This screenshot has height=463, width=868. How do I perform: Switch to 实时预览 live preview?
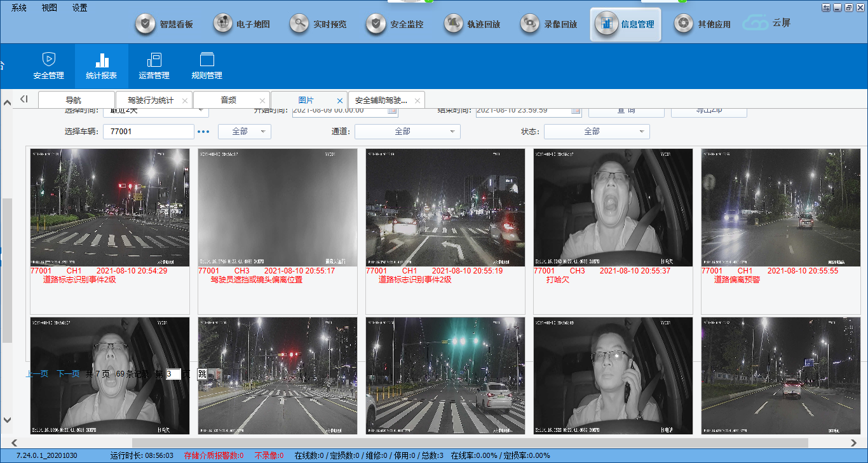[319, 24]
